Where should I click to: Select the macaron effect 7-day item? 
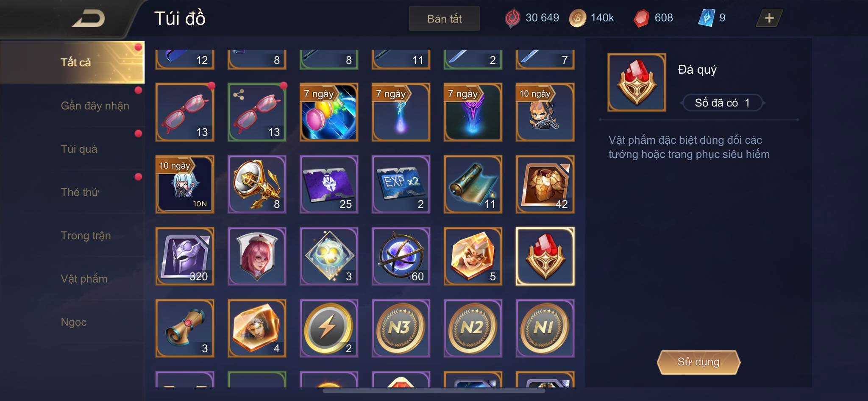click(329, 112)
